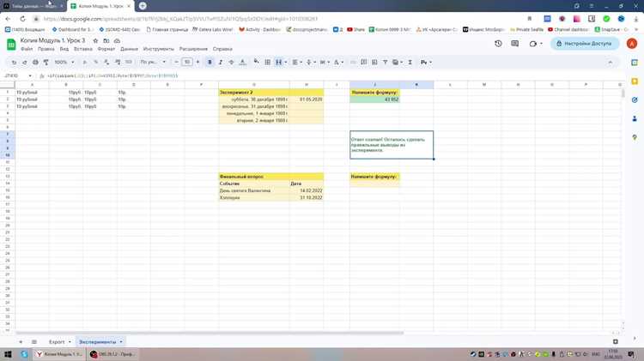644x361 pixels.
Task: Click the name box cell reference
Action: pos(18,76)
